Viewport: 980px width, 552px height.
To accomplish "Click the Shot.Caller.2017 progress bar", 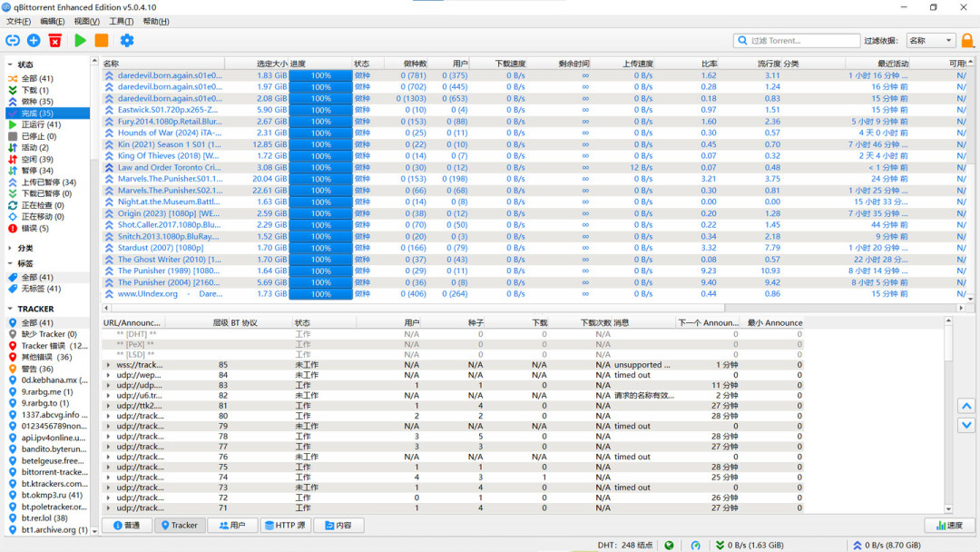I will click(320, 225).
